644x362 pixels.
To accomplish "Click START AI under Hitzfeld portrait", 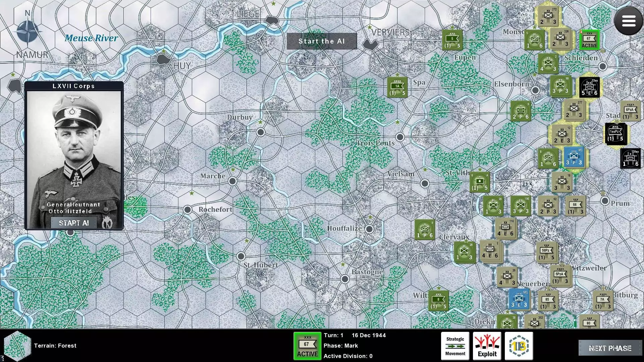I will [74, 223].
